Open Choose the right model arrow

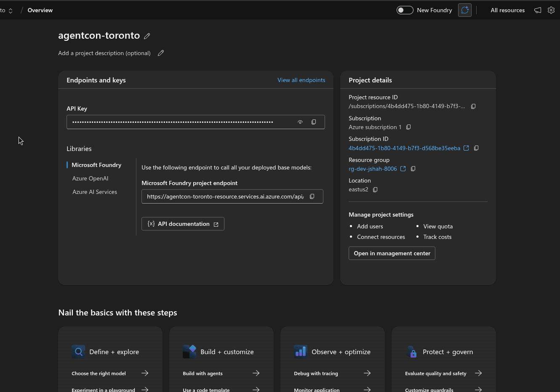tap(145, 373)
